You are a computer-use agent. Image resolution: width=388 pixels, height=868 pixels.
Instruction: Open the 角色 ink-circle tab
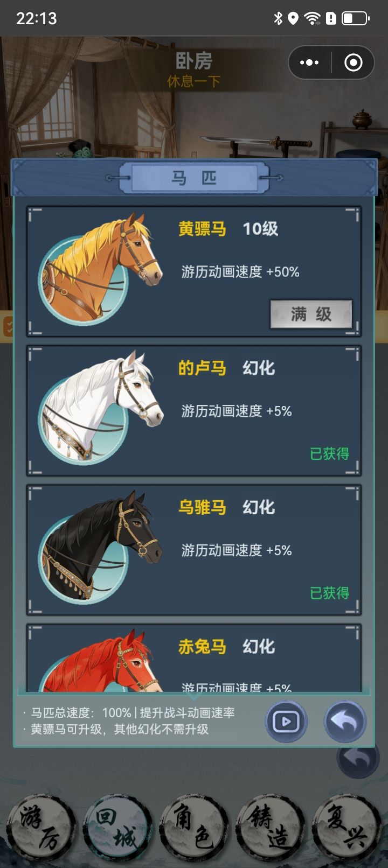[193, 829]
